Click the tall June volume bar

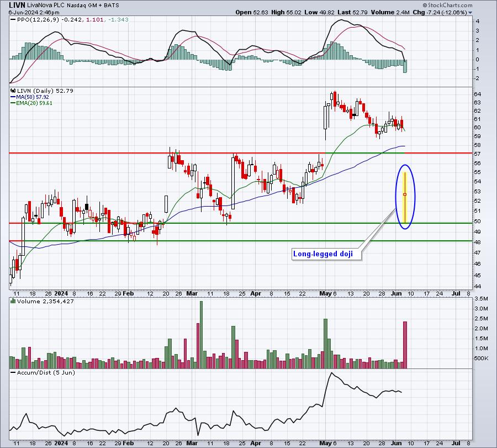[405, 345]
